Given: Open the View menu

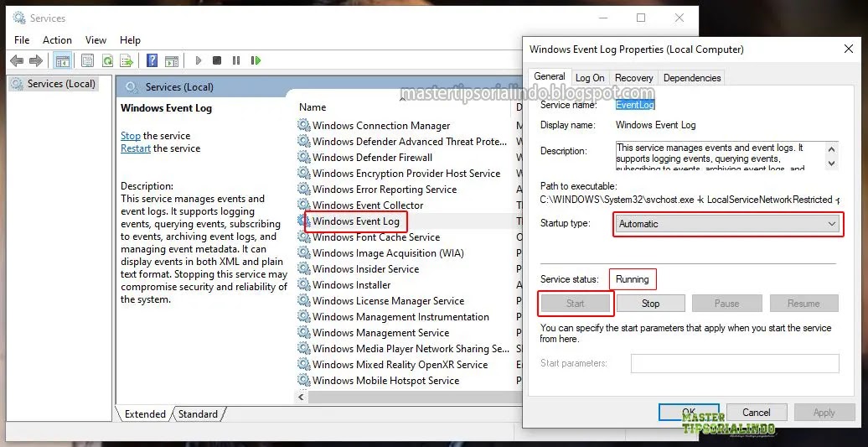Looking at the screenshot, I should point(96,40).
